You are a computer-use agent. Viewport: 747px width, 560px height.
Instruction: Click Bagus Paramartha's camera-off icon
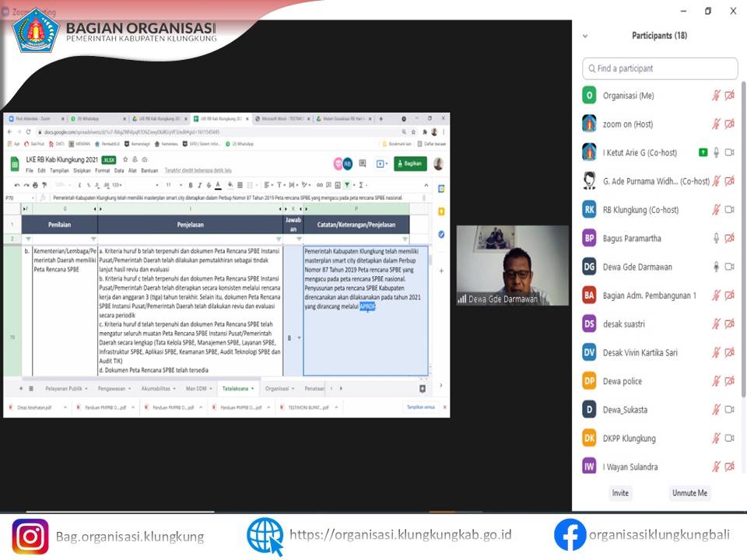click(730, 238)
